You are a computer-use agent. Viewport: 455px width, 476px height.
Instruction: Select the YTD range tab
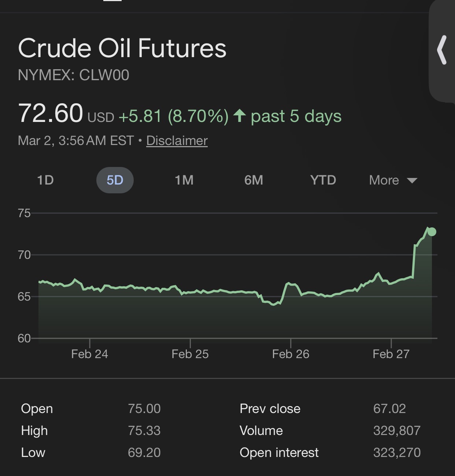click(x=323, y=180)
